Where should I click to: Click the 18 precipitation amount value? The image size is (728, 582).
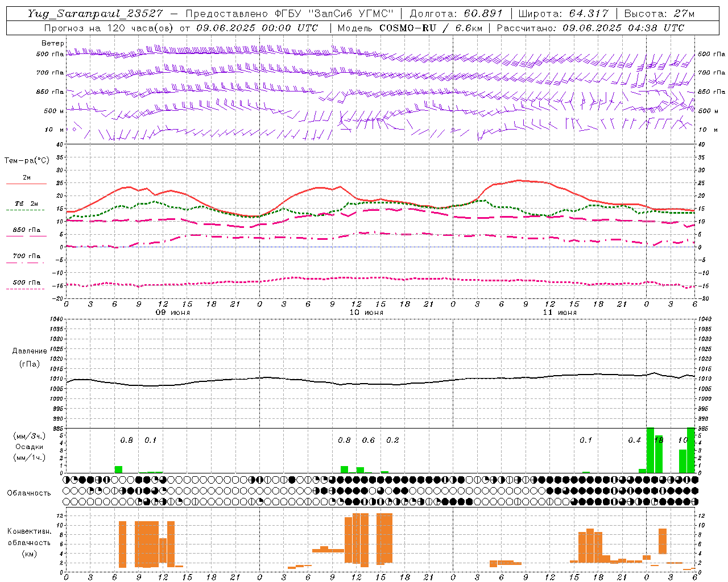coord(659,440)
